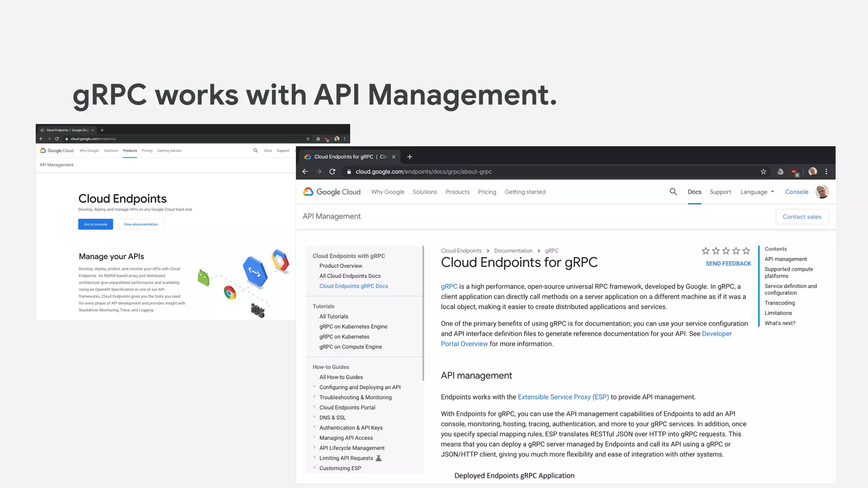Open the Language dropdown

coord(757,192)
